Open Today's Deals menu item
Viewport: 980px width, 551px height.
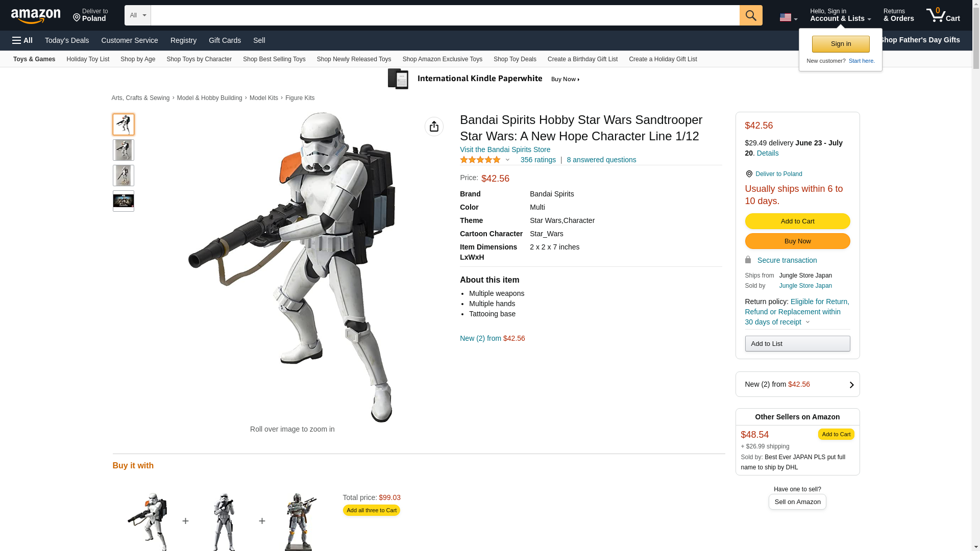coord(67,40)
